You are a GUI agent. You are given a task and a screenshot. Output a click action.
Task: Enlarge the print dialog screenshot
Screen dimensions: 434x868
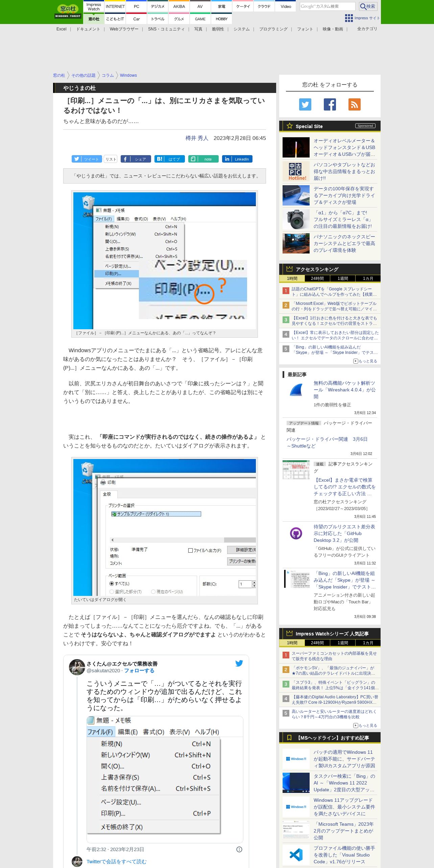(165, 527)
